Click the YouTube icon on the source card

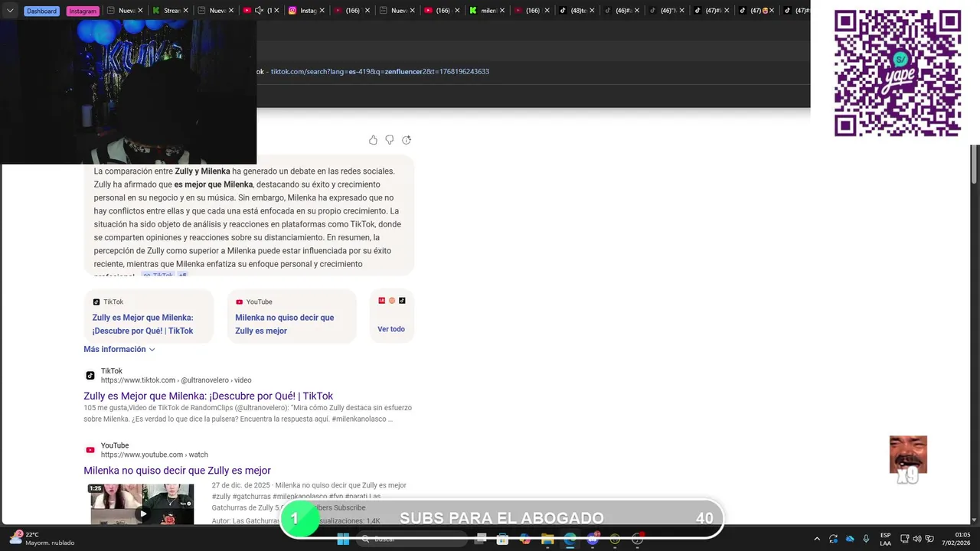click(240, 302)
